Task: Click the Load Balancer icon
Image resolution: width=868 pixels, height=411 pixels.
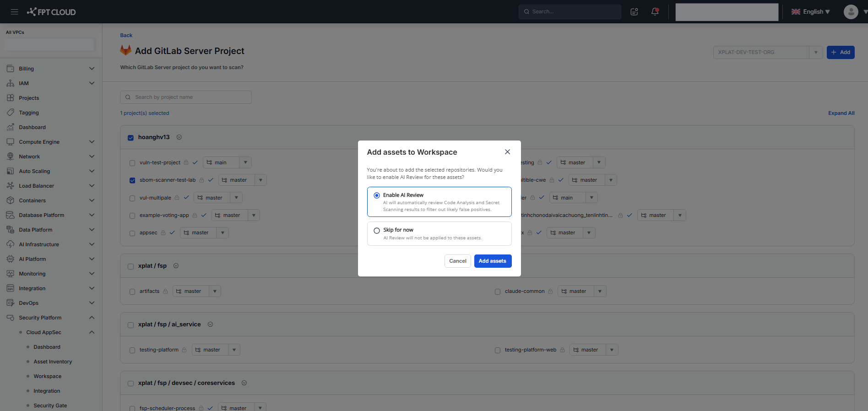Action: pyautogui.click(x=11, y=186)
